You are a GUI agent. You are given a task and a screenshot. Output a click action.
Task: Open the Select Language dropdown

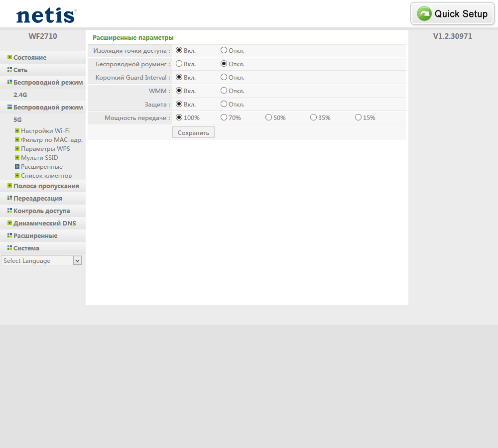pyautogui.click(x=41, y=260)
